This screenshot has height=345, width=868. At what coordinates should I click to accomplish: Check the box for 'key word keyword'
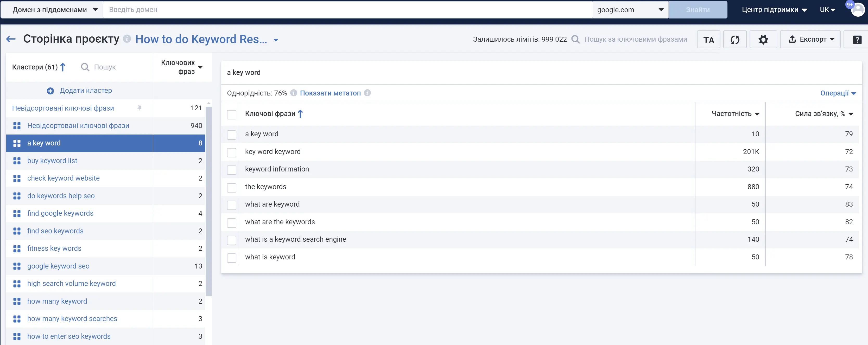(x=231, y=152)
